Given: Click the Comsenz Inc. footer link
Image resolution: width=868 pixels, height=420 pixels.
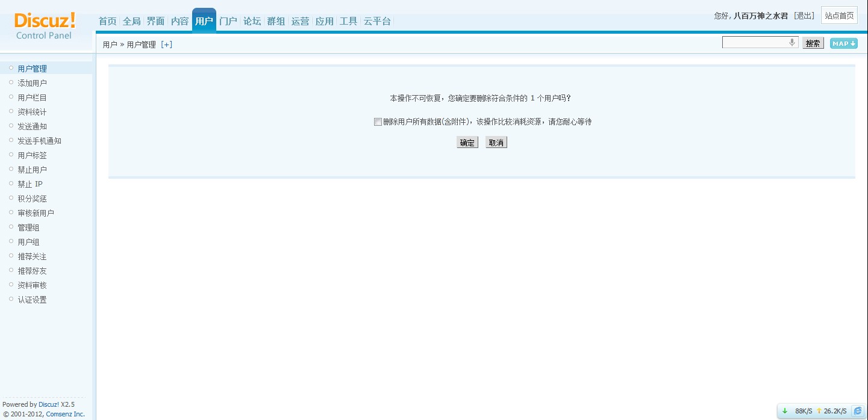Looking at the screenshot, I should pos(65,414).
